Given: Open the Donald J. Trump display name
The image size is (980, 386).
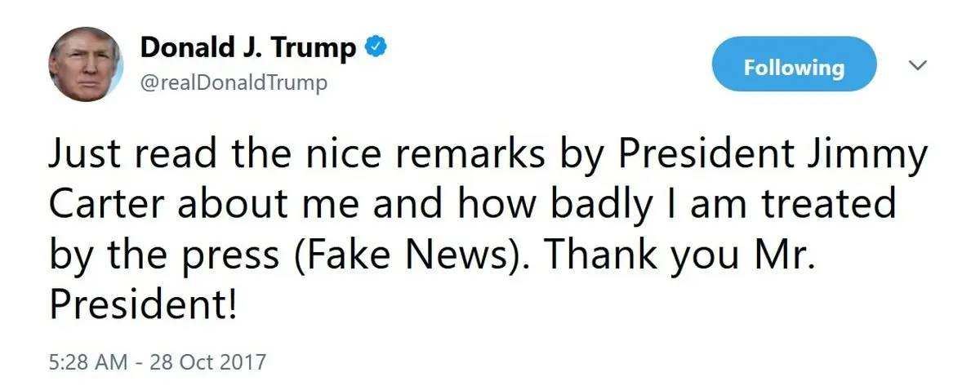Looking at the screenshot, I should tap(248, 49).
